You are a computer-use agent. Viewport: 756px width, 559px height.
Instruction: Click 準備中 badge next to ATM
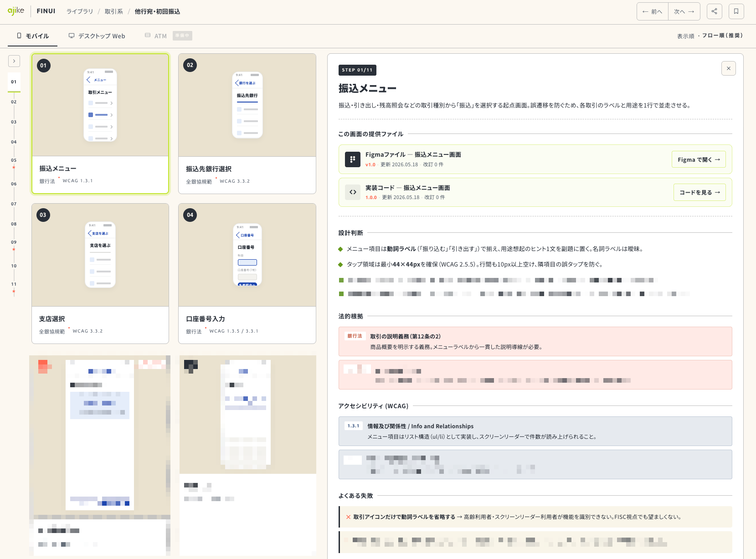(182, 36)
